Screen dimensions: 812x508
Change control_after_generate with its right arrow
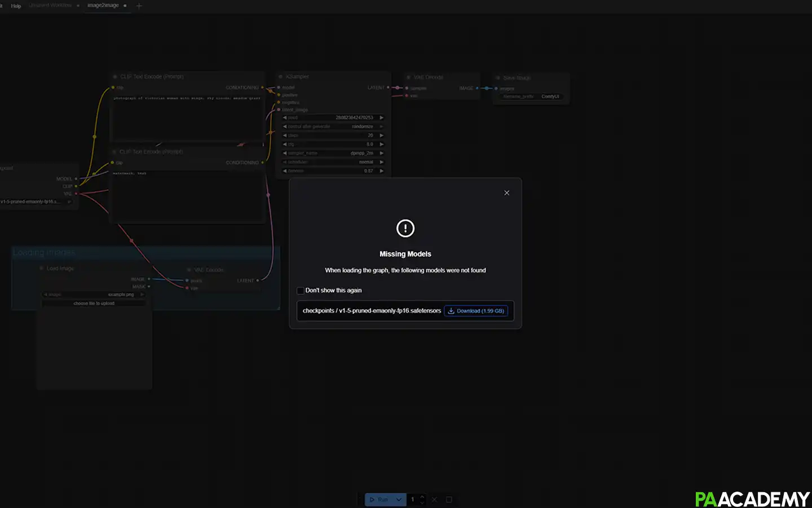click(x=382, y=126)
